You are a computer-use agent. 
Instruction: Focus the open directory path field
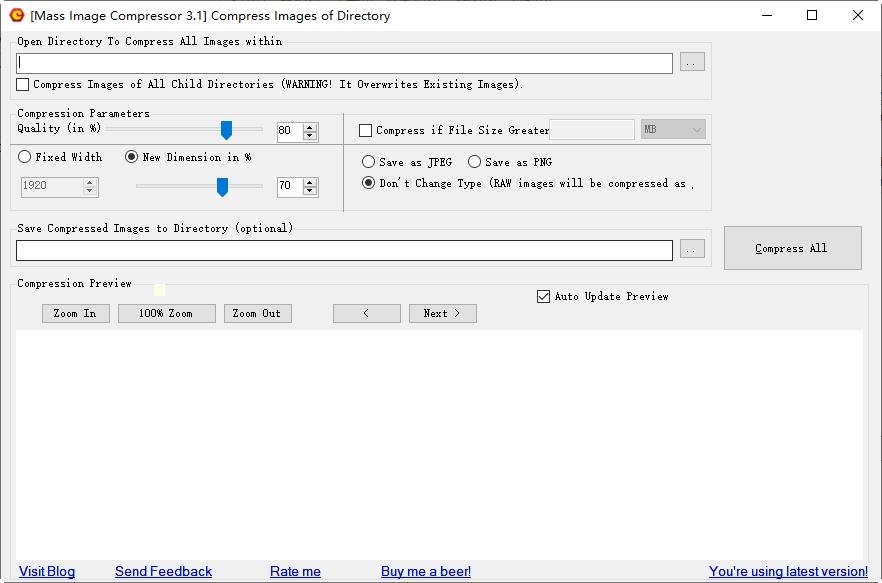344,63
